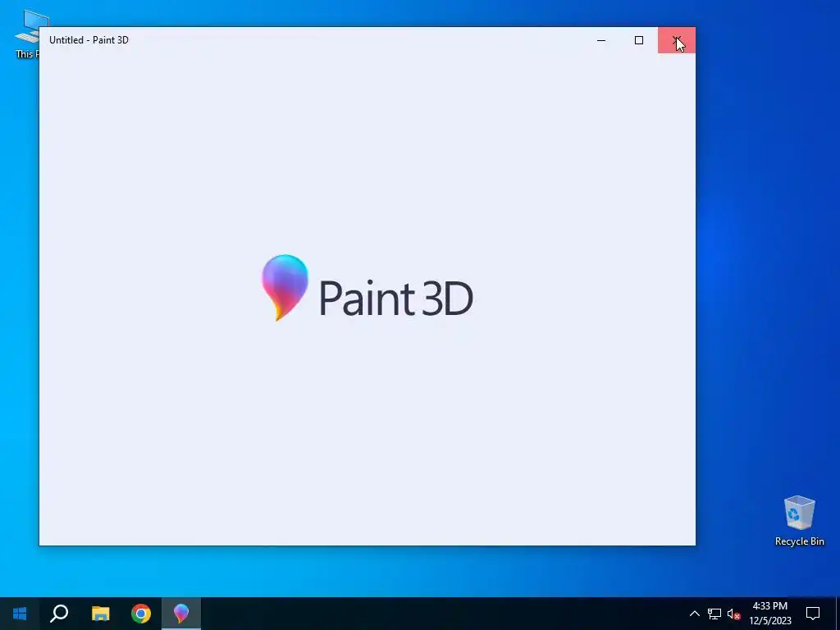Open the notification center icon

pos(813,614)
